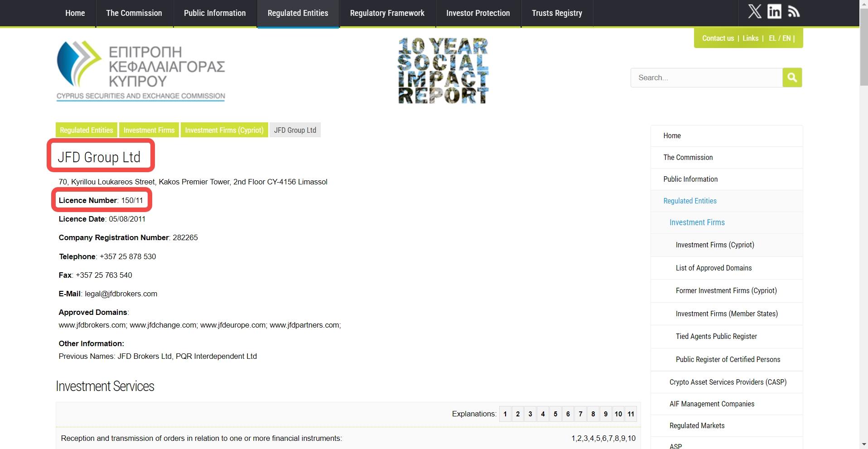
Task: Click the page vertical scrollbar thumb
Action: tap(863, 48)
